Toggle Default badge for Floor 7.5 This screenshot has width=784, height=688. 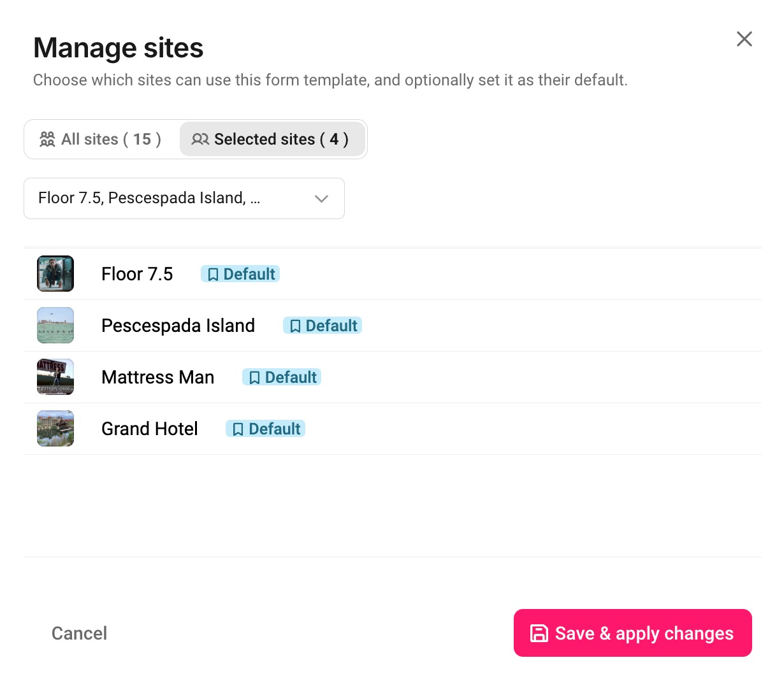(x=240, y=274)
